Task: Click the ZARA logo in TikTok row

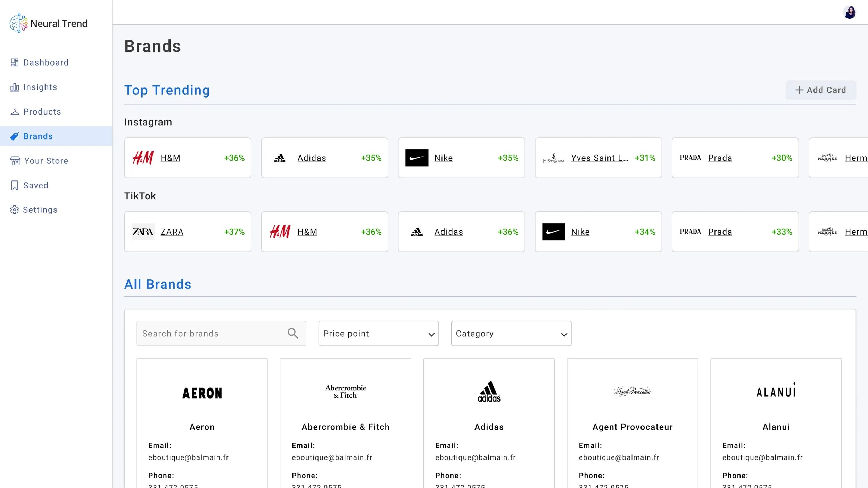Action: point(143,232)
